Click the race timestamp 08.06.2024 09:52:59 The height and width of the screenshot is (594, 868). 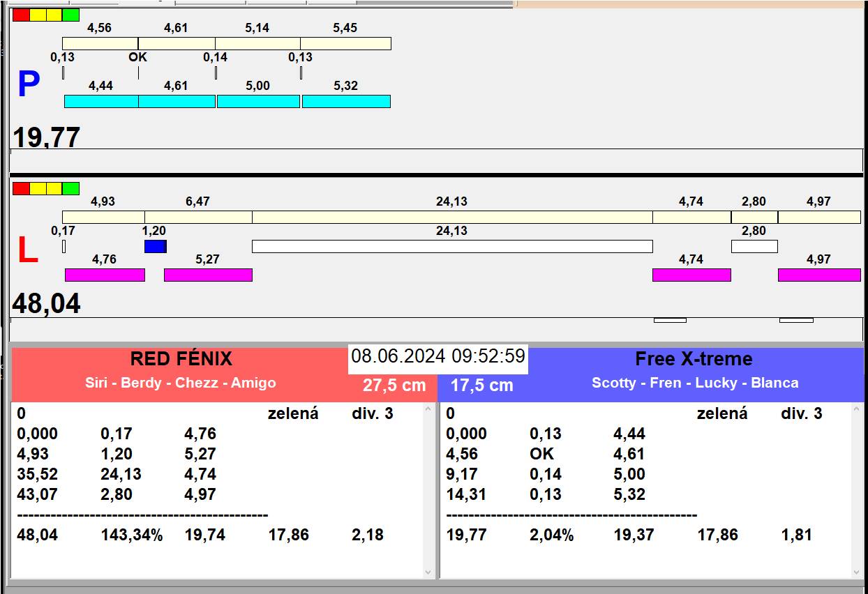coord(438,356)
